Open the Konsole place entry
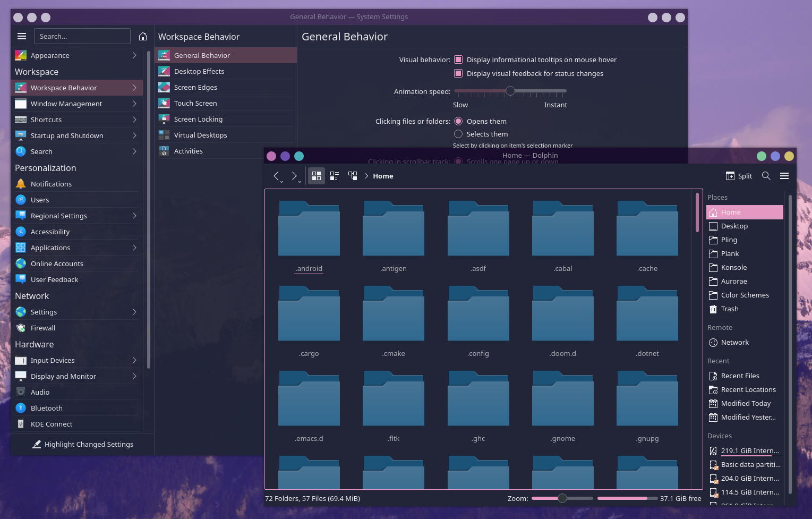The width and height of the screenshot is (812, 519). (x=745, y=267)
